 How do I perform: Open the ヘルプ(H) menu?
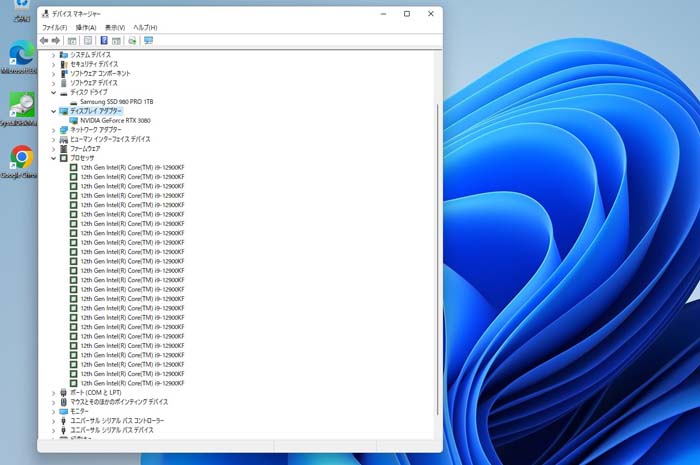[145, 28]
